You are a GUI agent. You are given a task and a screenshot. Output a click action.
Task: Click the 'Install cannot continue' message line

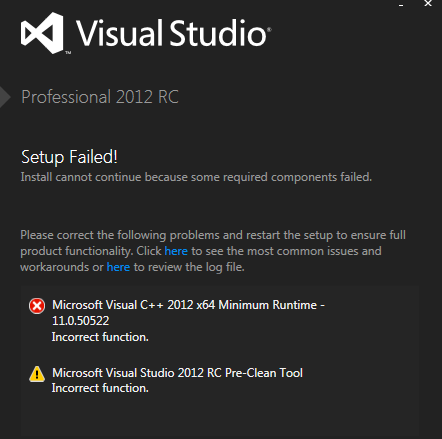[x=196, y=177]
